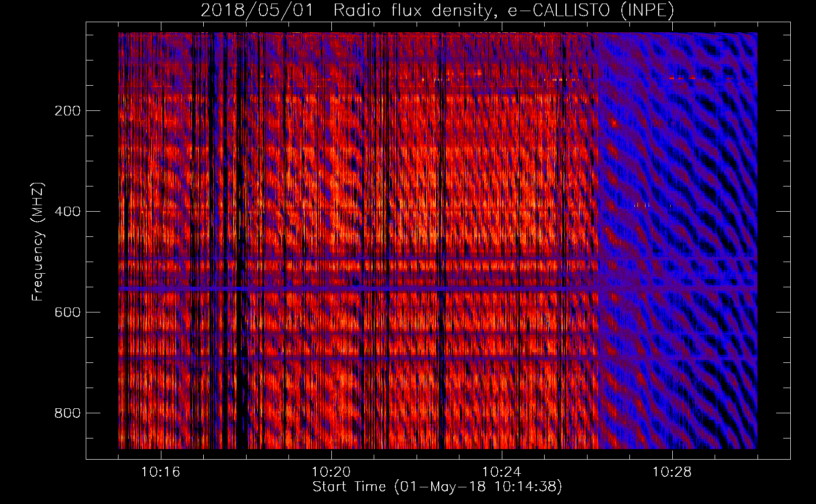Image resolution: width=816 pixels, height=504 pixels.
Task: Click the Frequency (MHZ) axis label
Action: pyautogui.click(x=38, y=241)
